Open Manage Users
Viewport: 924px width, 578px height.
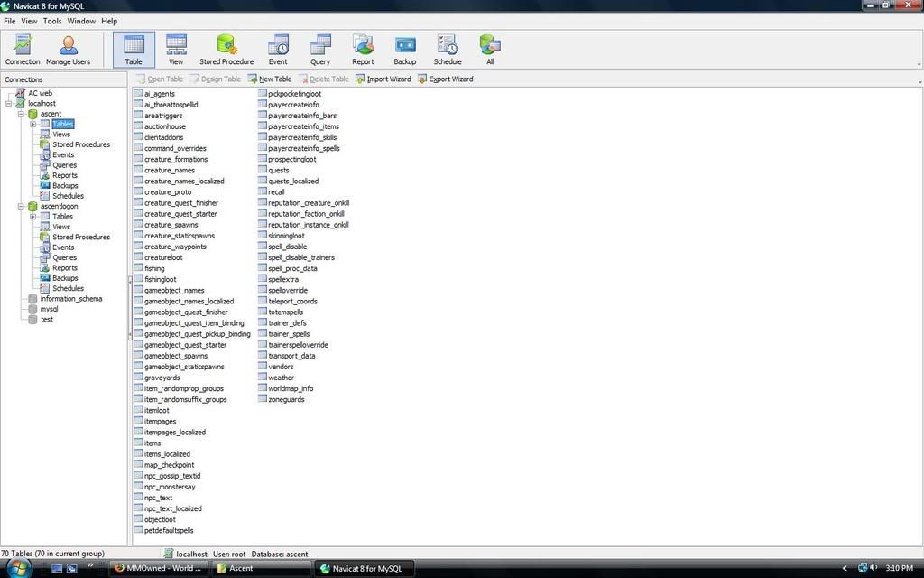coord(68,50)
